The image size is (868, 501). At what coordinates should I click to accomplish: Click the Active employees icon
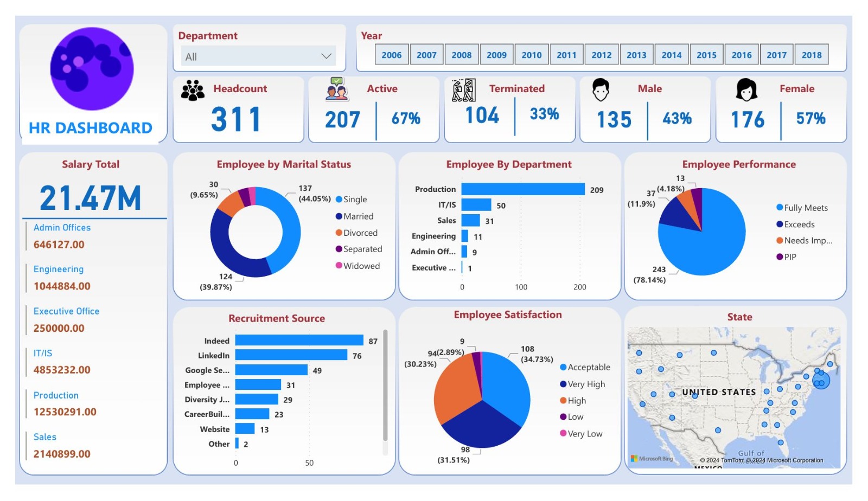point(337,89)
